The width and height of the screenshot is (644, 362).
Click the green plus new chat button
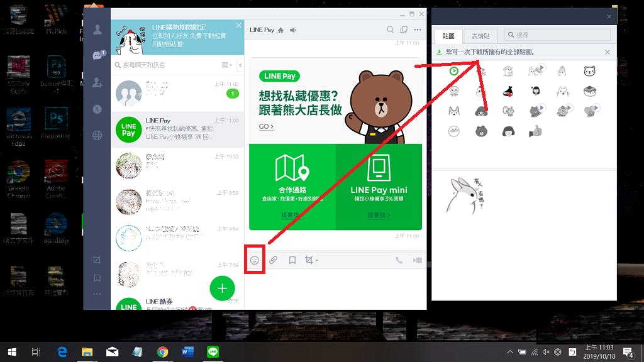222,288
